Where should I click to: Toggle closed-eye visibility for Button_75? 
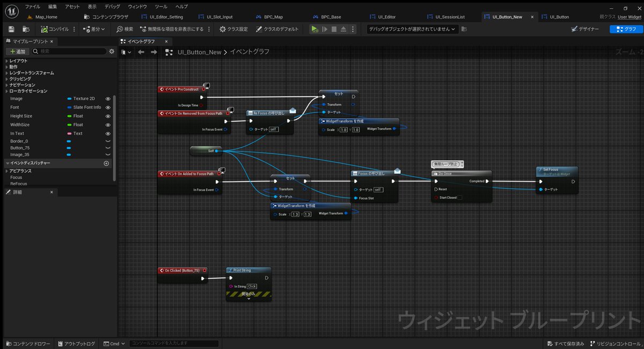pyautogui.click(x=108, y=148)
